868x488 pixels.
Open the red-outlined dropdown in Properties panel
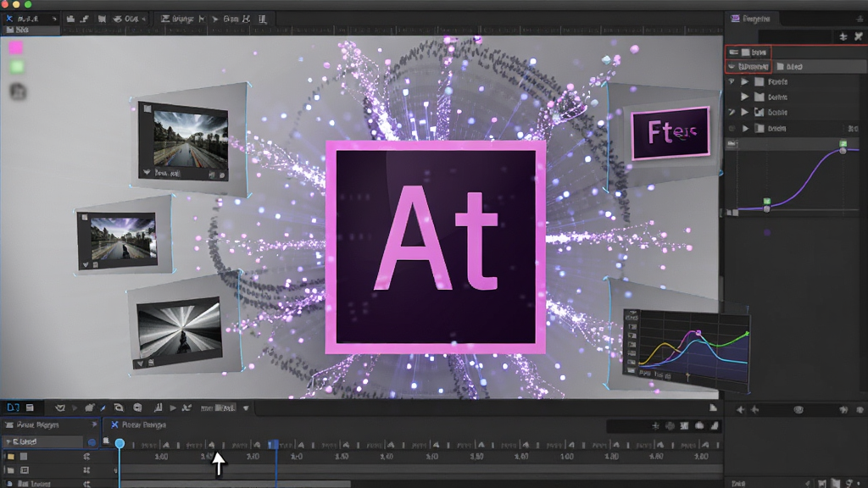(748, 66)
